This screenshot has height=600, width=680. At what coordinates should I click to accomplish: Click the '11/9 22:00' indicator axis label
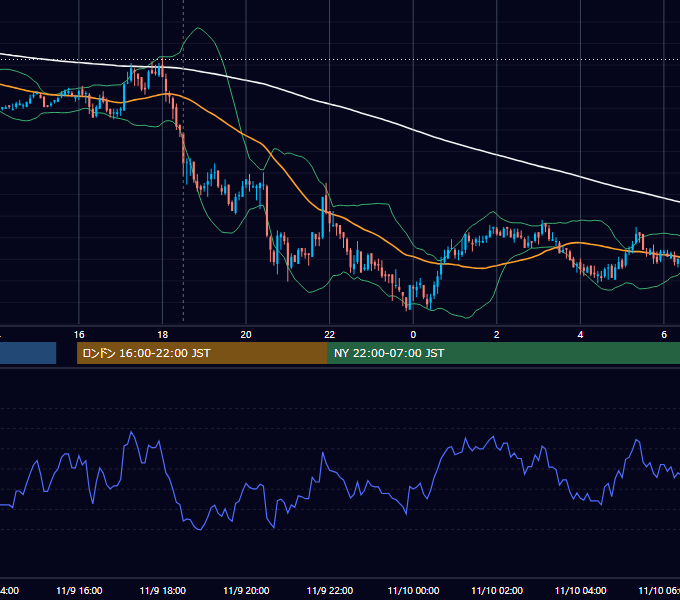330,590
